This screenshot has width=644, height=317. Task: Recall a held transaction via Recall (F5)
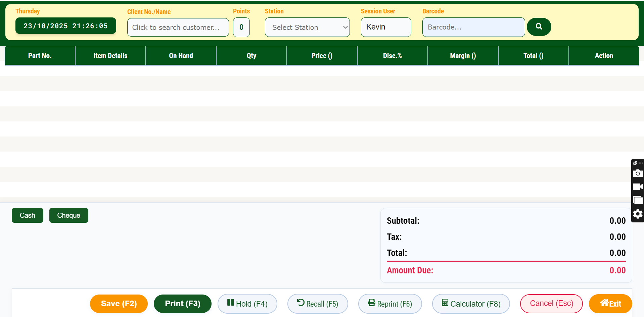[318, 303]
